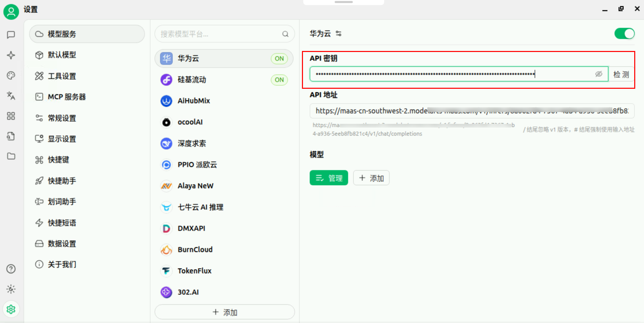This screenshot has height=323, width=644.
Task: Reveal API key with eye icon
Action: [599, 74]
